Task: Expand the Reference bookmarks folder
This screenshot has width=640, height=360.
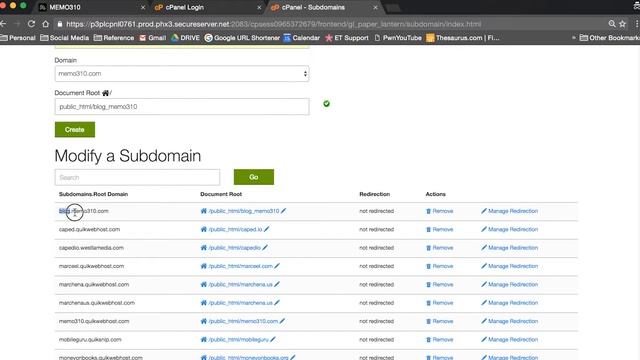Action: click(114, 38)
